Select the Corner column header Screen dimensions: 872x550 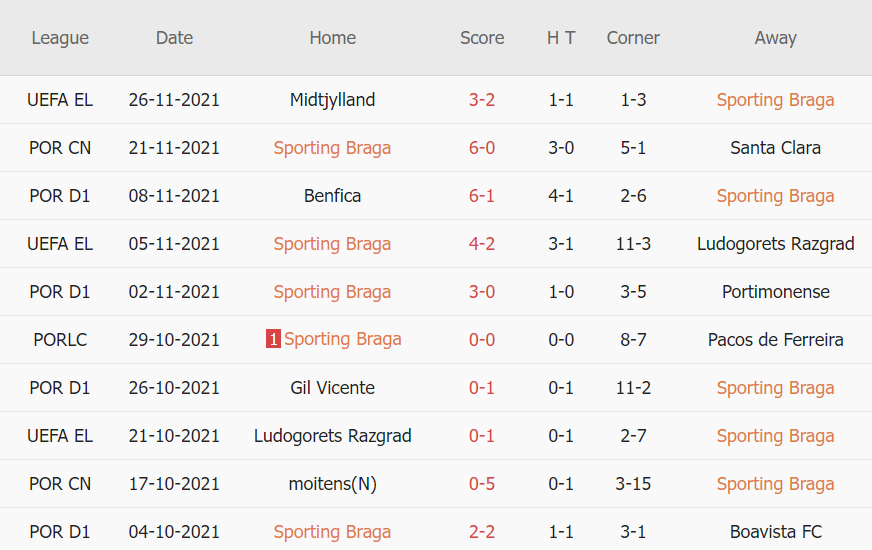point(633,38)
